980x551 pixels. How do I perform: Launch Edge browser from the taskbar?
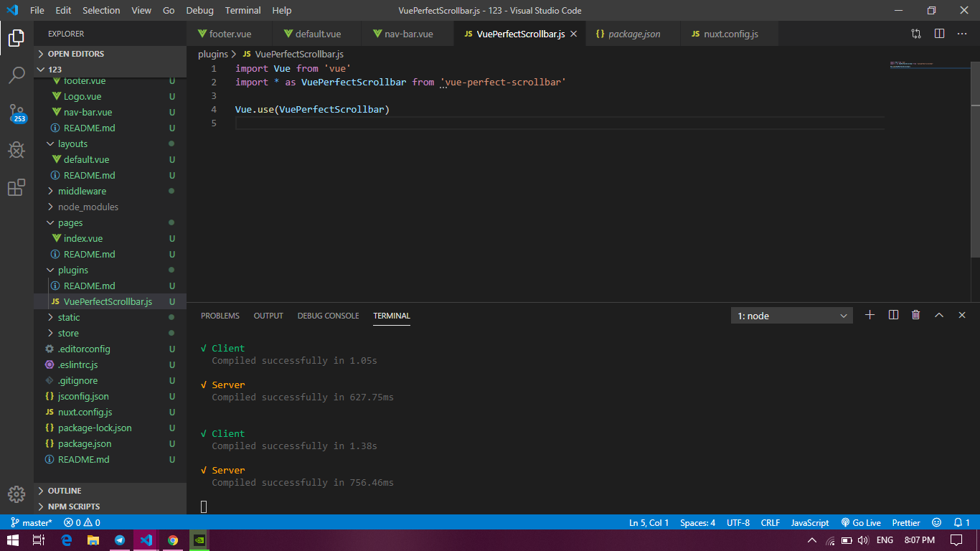[x=67, y=540]
